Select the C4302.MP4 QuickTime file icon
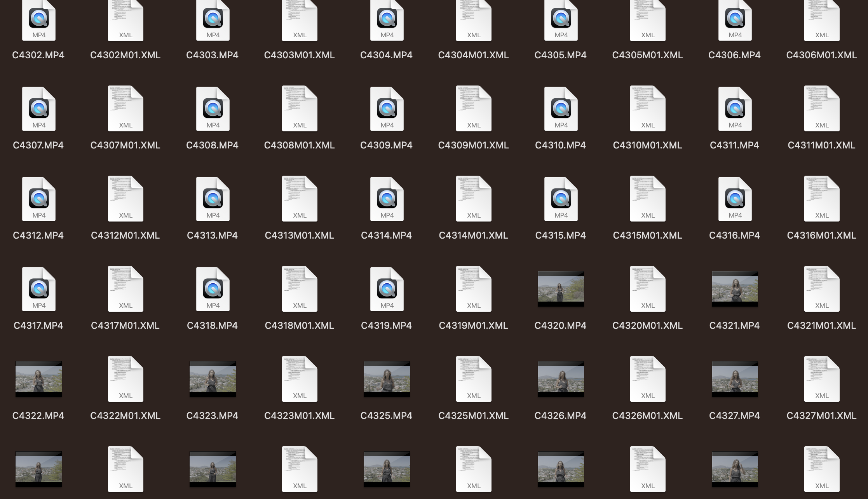The image size is (868, 499). (x=38, y=20)
